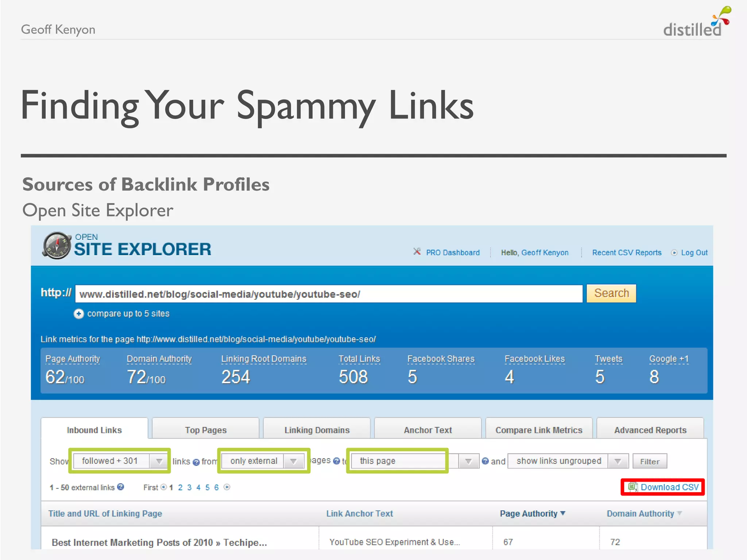Open Recent CSV Reports link
The image size is (747, 560).
627,252
